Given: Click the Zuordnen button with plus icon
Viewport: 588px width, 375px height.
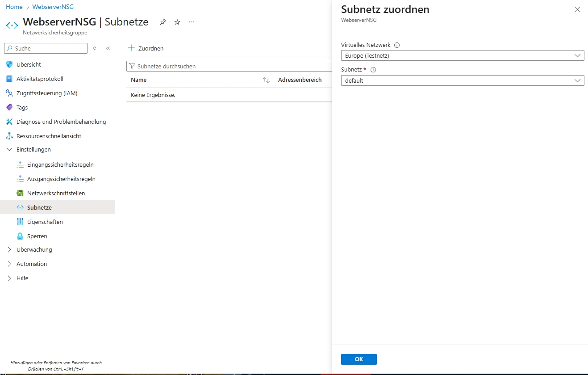Looking at the screenshot, I should tap(146, 48).
